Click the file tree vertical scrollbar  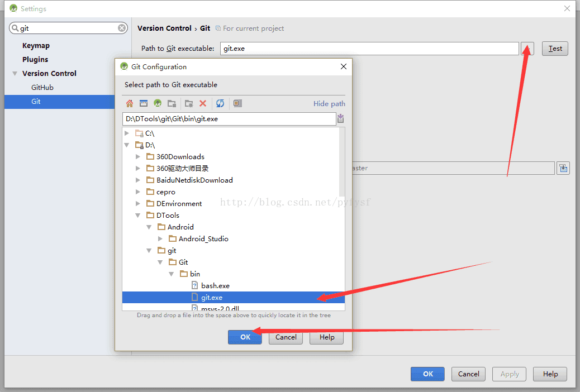342,162
